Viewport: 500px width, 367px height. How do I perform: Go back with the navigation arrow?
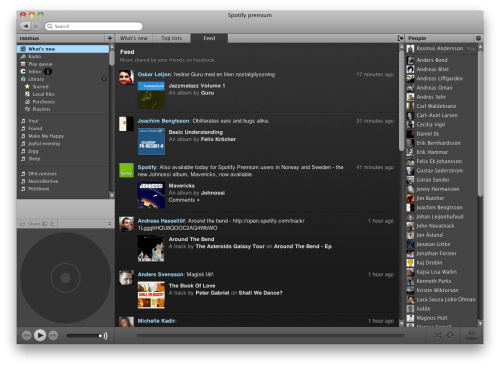coord(25,26)
